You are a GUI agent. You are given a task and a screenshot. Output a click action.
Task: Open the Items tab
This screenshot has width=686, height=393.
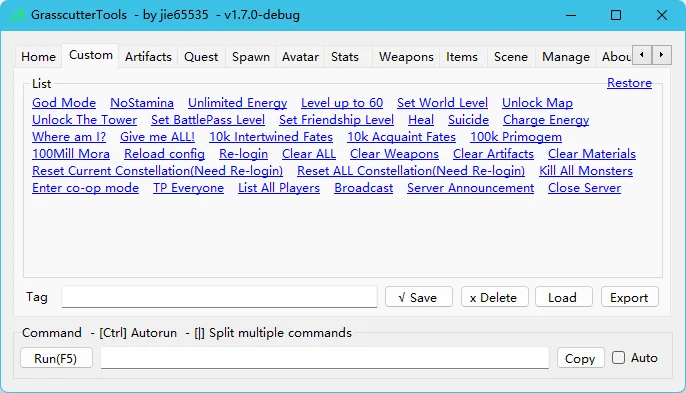(x=462, y=57)
